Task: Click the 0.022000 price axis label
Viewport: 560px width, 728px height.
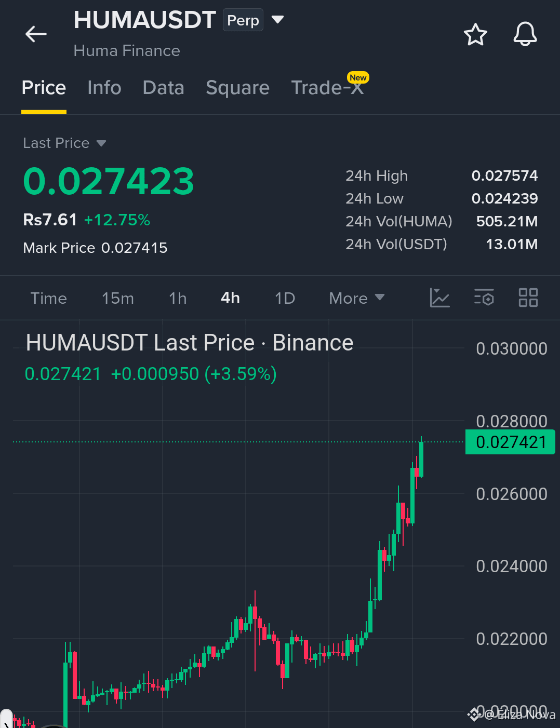Action: 512,639
